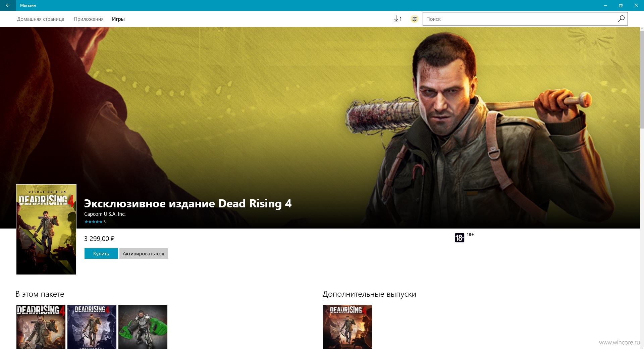Viewport: 644px width, 349px height.
Task: Open the user account avatar
Action: [x=415, y=19]
